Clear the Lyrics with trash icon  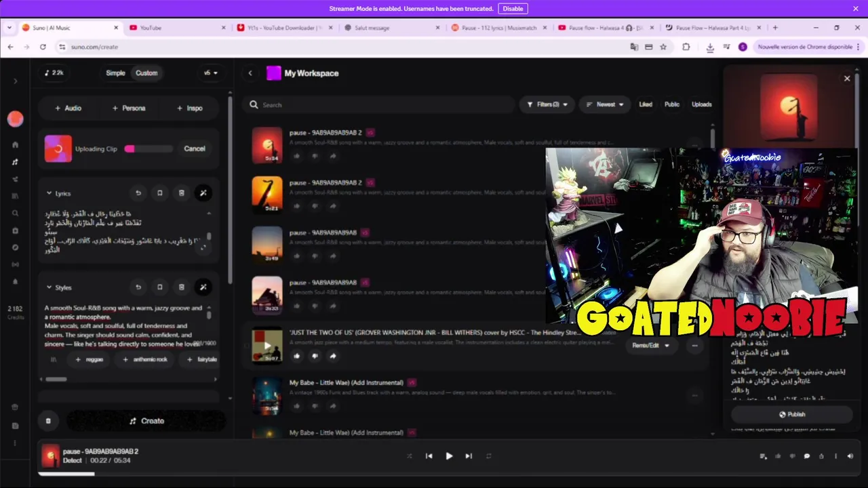[181, 193]
